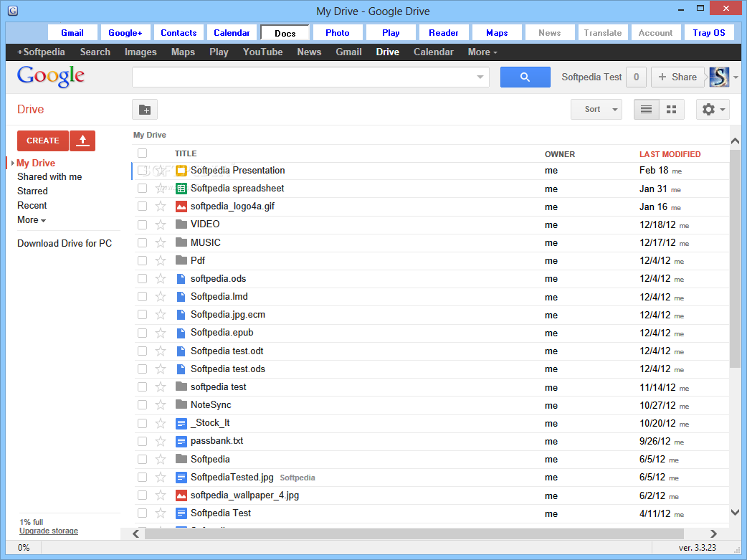Screen dimensions: 747x560
Task: Sort by LAST MODIFIED column header
Action: (670, 154)
